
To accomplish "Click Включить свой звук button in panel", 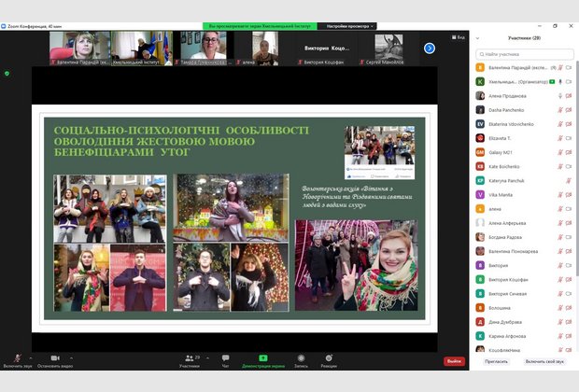I will [544, 361].
